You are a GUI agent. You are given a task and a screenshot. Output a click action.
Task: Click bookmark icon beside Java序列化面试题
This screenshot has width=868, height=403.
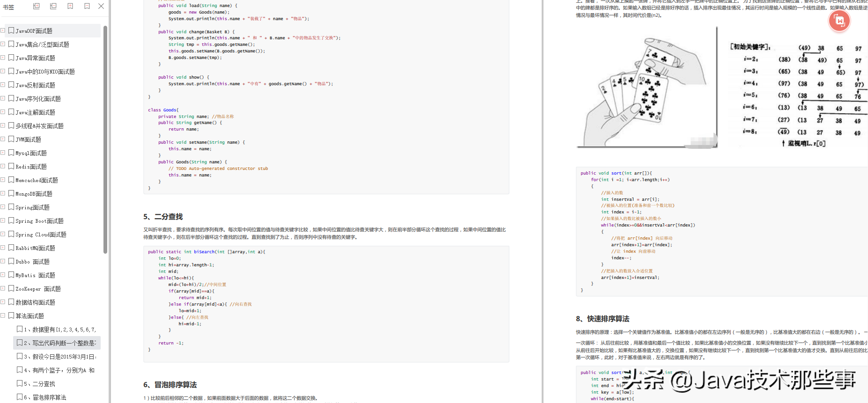click(11, 98)
